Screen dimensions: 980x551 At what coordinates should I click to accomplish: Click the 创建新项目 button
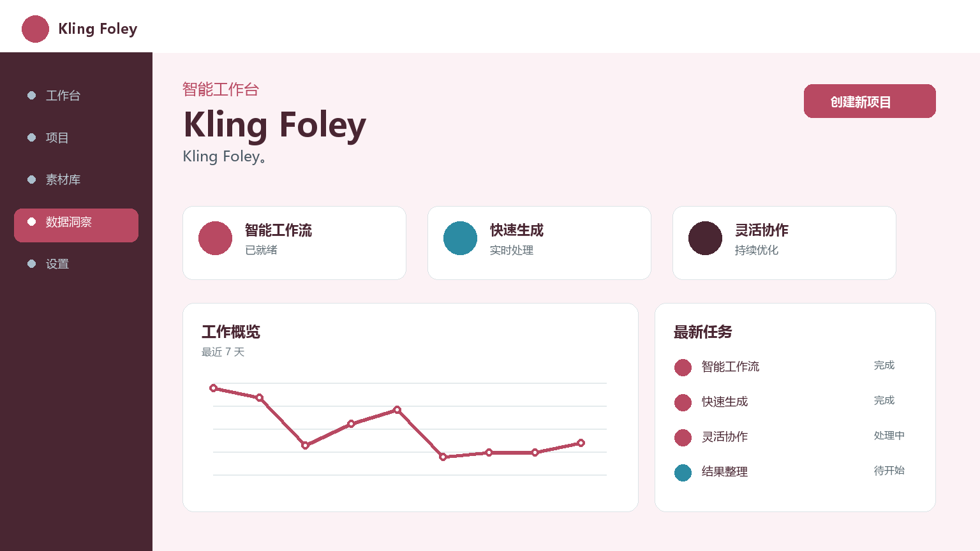870,101
